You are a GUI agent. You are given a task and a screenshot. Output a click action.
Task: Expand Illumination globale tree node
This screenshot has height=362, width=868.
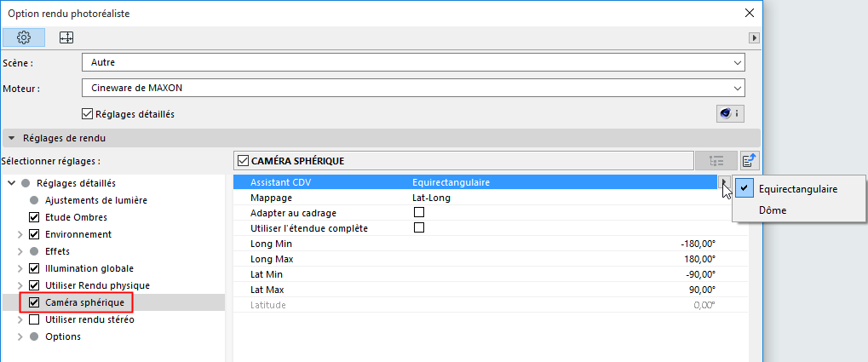(20, 268)
